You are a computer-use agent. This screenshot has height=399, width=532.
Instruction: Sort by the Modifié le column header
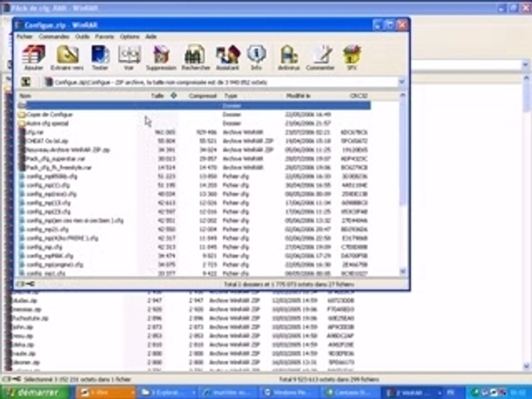(x=298, y=96)
